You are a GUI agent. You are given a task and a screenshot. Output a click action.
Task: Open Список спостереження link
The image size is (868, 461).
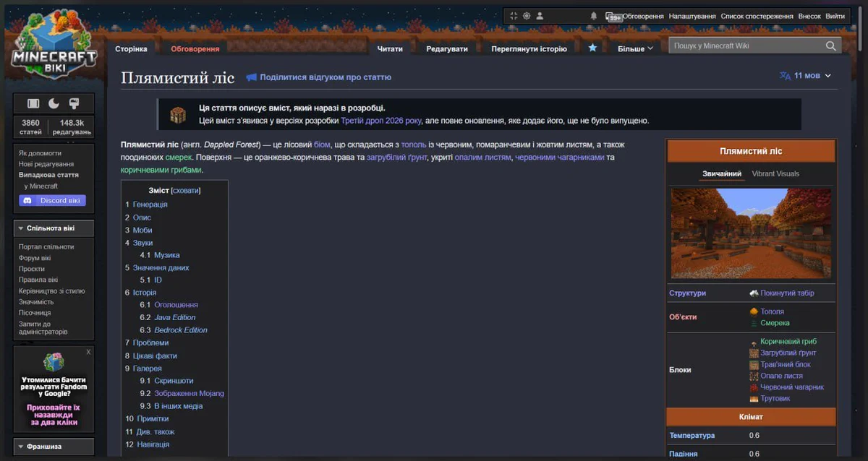[757, 16]
